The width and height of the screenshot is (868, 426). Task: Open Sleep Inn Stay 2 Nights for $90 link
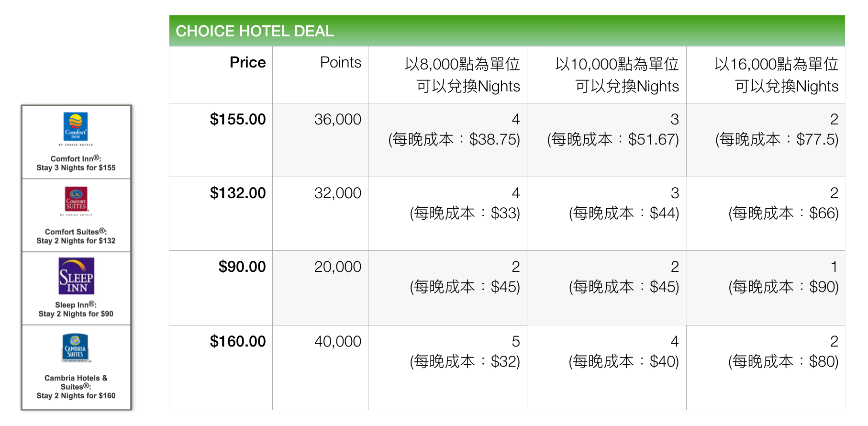pos(76,309)
